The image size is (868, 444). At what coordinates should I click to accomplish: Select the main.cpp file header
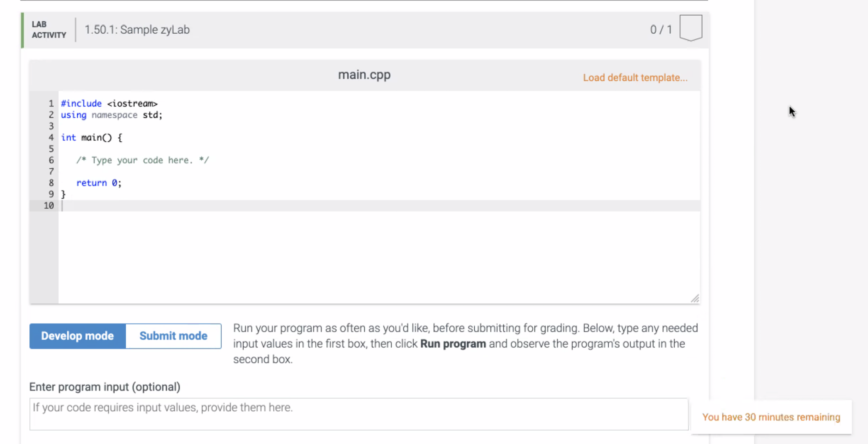tap(364, 74)
